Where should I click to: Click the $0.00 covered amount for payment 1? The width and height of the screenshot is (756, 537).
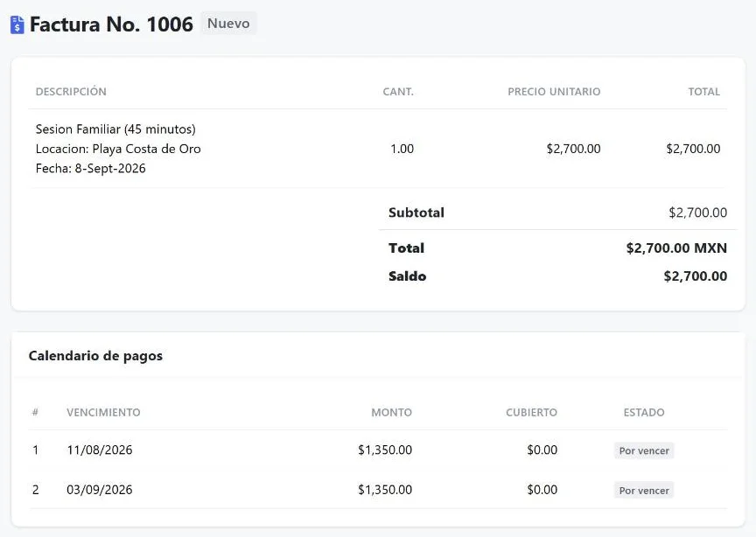pos(542,450)
